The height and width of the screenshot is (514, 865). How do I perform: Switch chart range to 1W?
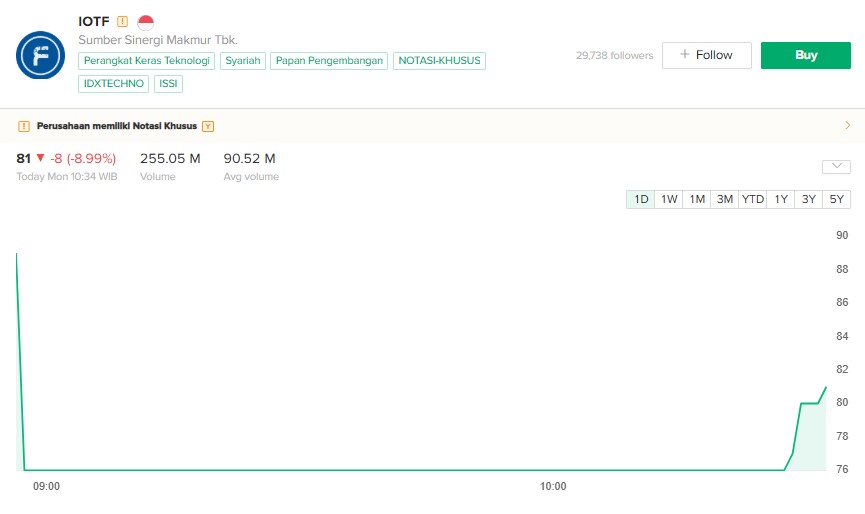click(x=669, y=199)
